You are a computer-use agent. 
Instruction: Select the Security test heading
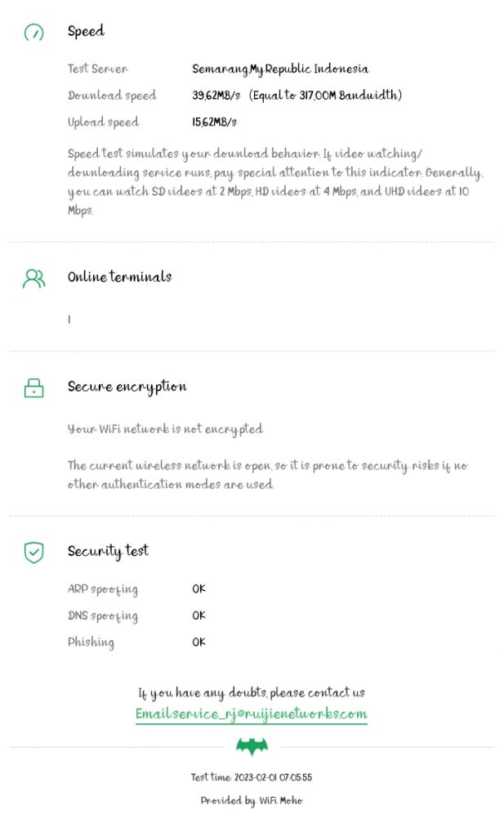pos(108,551)
